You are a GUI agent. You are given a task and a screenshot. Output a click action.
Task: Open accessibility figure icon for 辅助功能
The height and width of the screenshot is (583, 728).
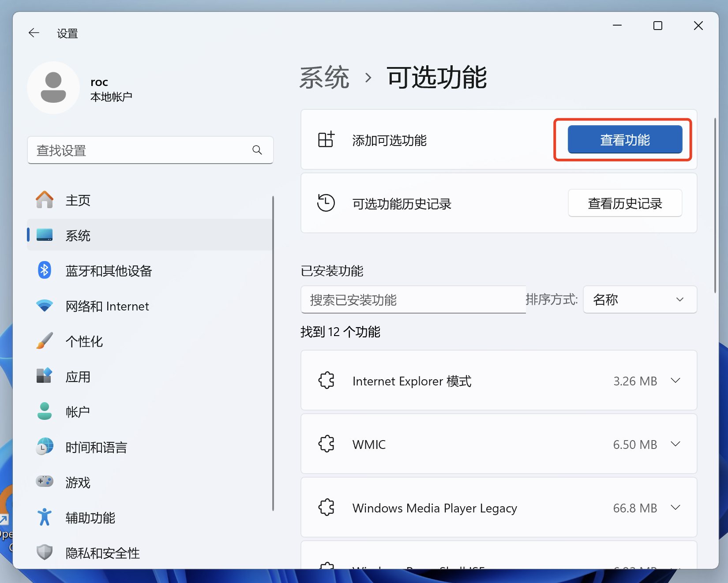pyautogui.click(x=45, y=517)
